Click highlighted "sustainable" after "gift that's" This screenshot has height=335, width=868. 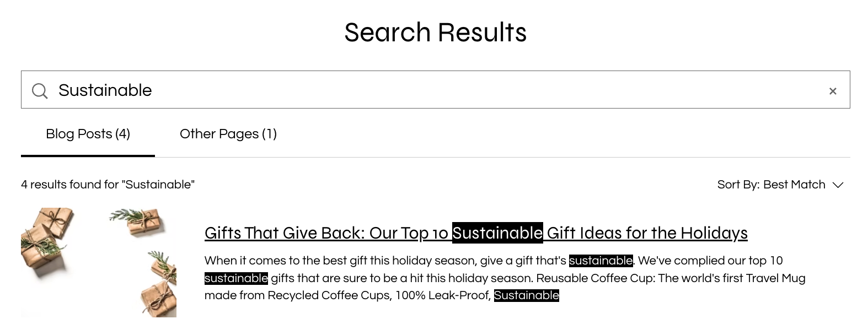pyautogui.click(x=601, y=261)
